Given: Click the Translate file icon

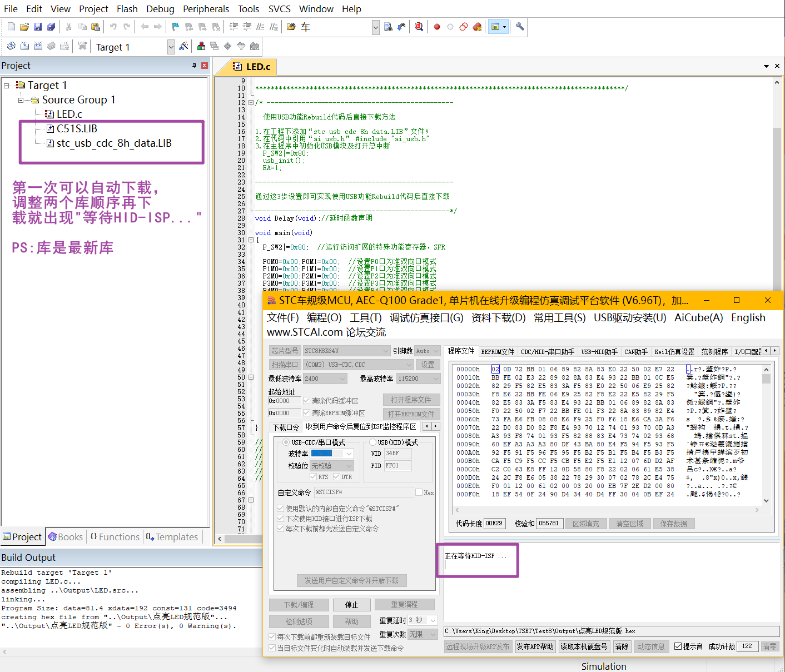Looking at the screenshot, I should click(11, 46).
